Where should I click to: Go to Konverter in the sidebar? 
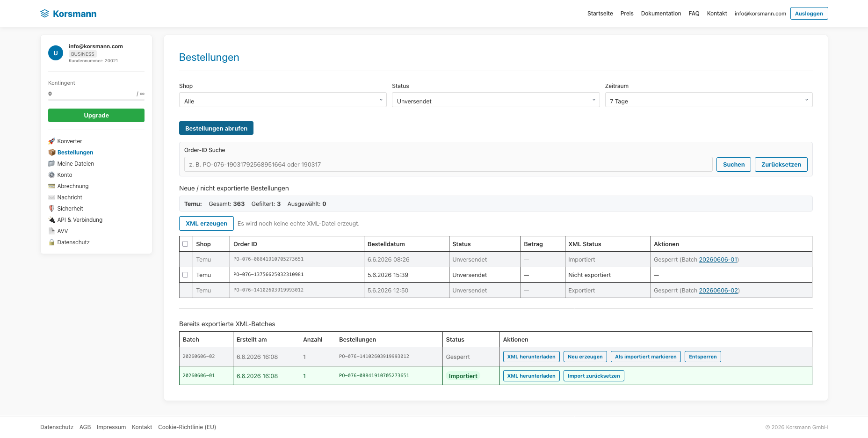[70, 141]
